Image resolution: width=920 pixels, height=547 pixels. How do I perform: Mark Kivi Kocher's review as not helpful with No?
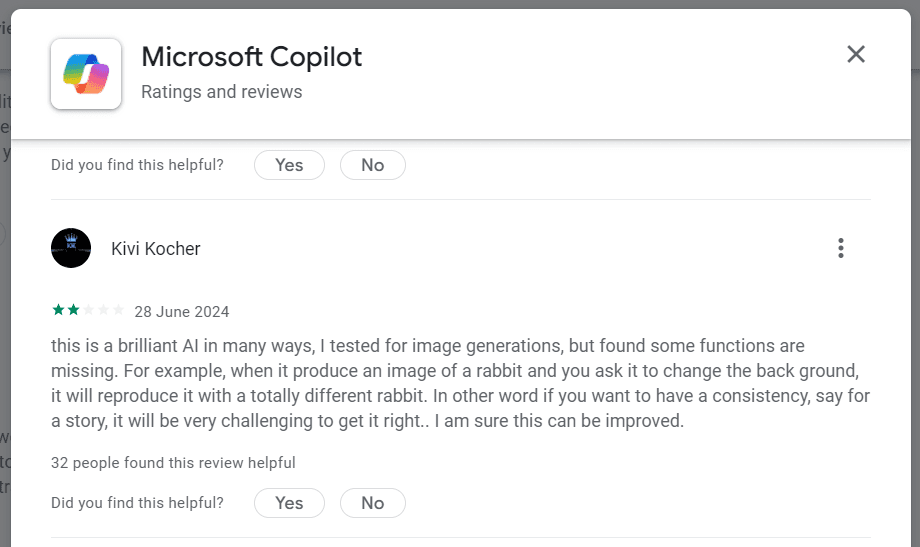[373, 503]
